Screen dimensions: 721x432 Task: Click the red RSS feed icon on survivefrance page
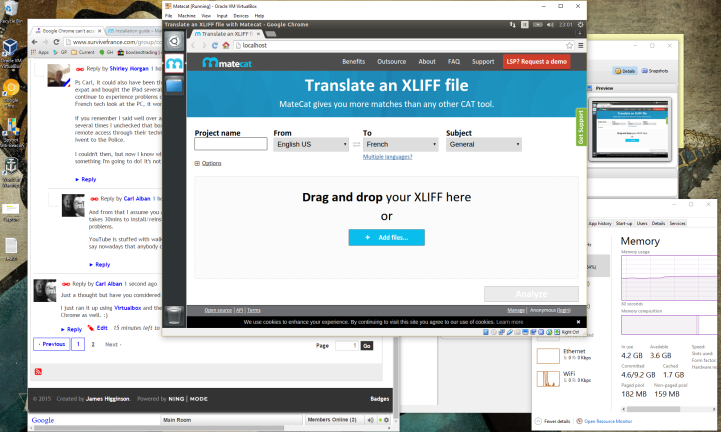coord(38,372)
